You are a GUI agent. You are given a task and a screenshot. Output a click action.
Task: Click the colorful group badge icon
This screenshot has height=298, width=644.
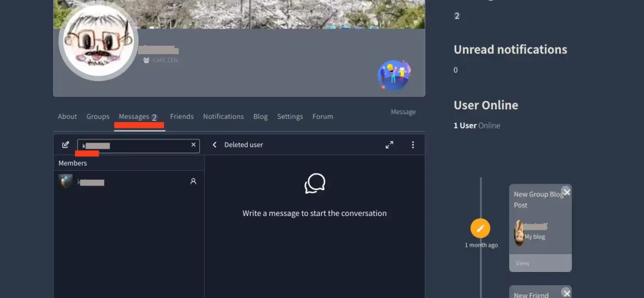tap(394, 75)
